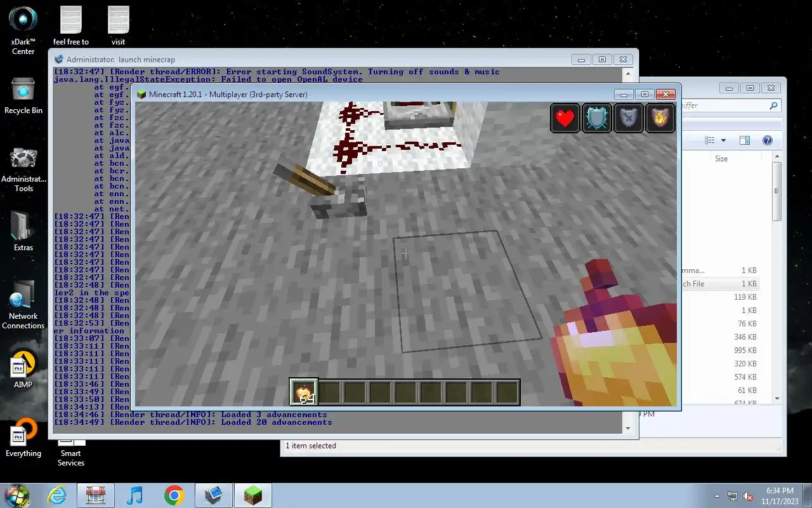
Task: Select the Explorer file row sized 574 KB
Action: 719,377
